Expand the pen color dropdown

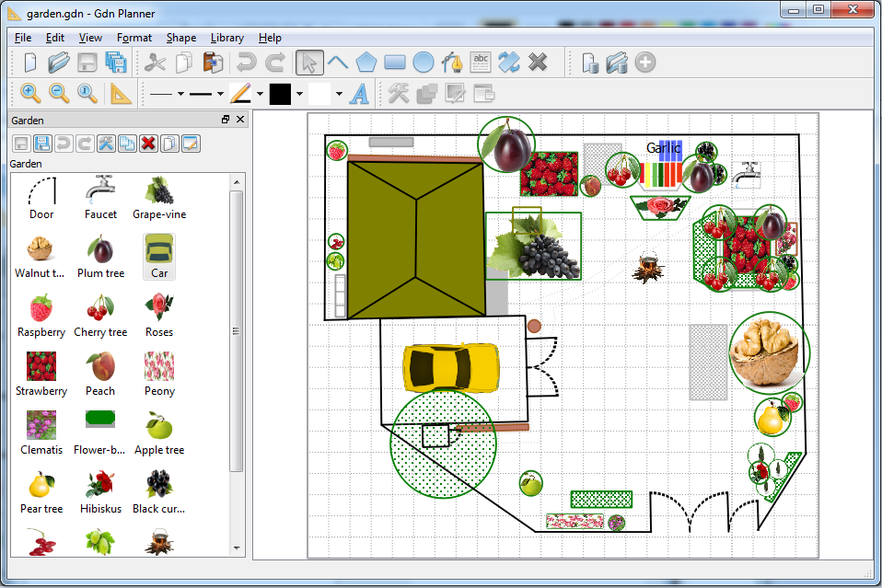[x=261, y=94]
